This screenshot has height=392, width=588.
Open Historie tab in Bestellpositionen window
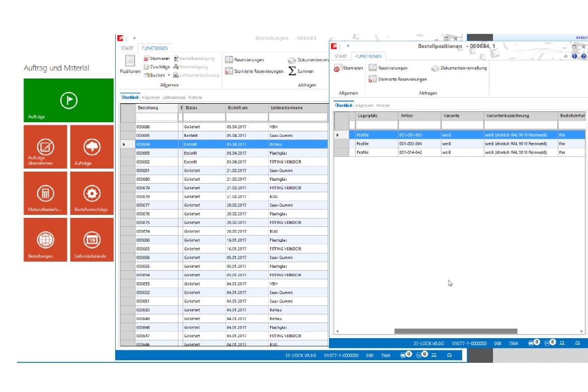pos(383,105)
